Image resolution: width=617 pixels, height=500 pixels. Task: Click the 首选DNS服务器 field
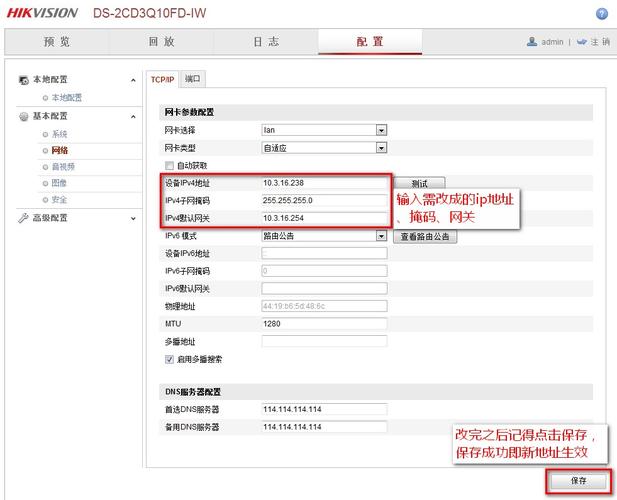(x=324, y=410)
